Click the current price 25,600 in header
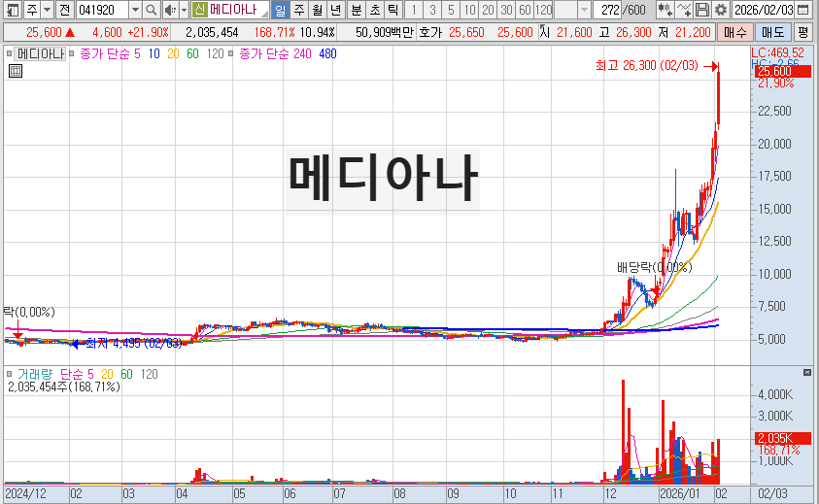Image resolution: width=819 pixels, height=504 pixels. point(44,32)
